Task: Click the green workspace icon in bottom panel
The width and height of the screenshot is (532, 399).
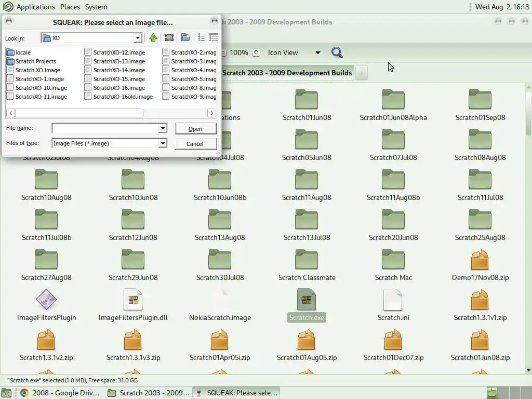Action: coord(492,393)
